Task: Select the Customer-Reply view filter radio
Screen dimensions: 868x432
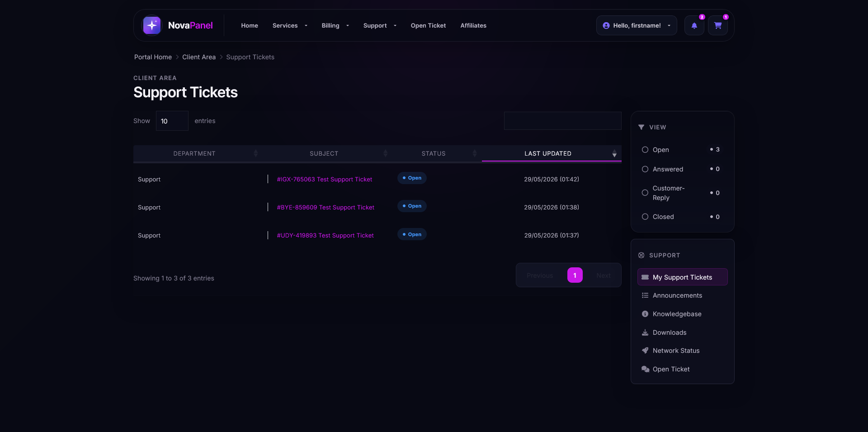Action: pos(645,193)
